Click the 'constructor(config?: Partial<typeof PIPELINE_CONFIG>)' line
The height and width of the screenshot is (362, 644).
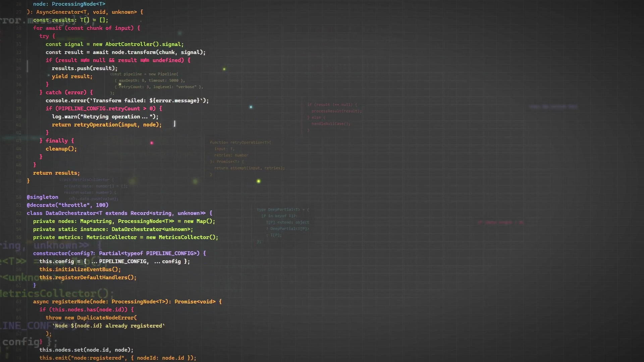pyautogui.click(x=119, y=253)
